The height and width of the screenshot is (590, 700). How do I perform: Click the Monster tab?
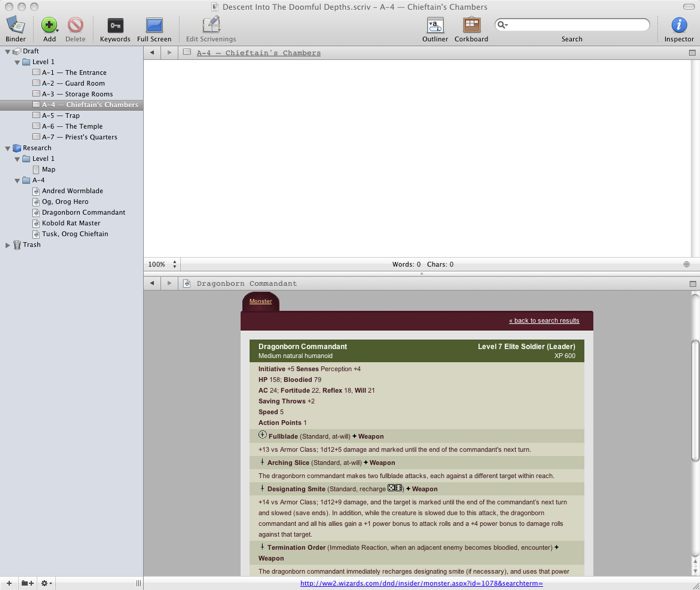(x=261, y=301)
